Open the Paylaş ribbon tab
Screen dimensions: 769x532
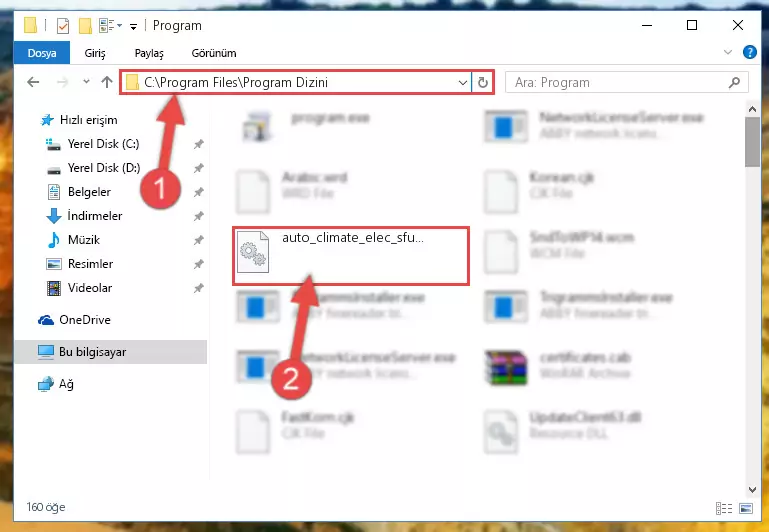pos(149,53)
